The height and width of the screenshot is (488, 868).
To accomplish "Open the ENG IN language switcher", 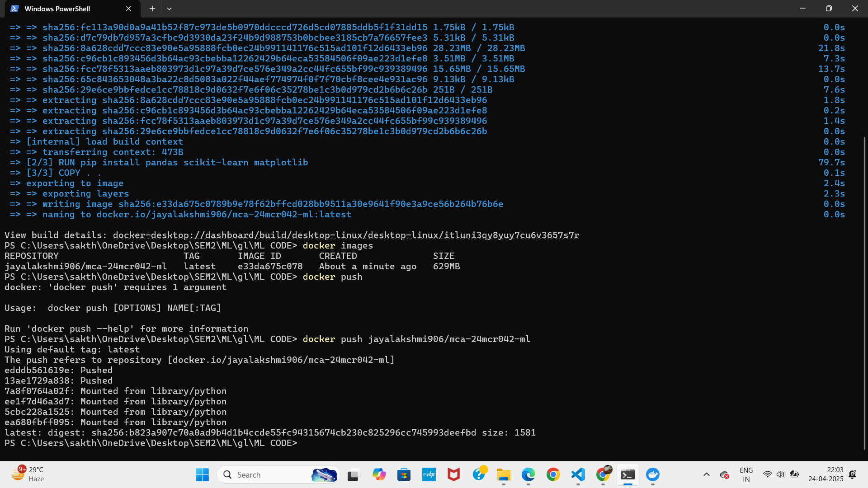I will click(x=746, y=474).
